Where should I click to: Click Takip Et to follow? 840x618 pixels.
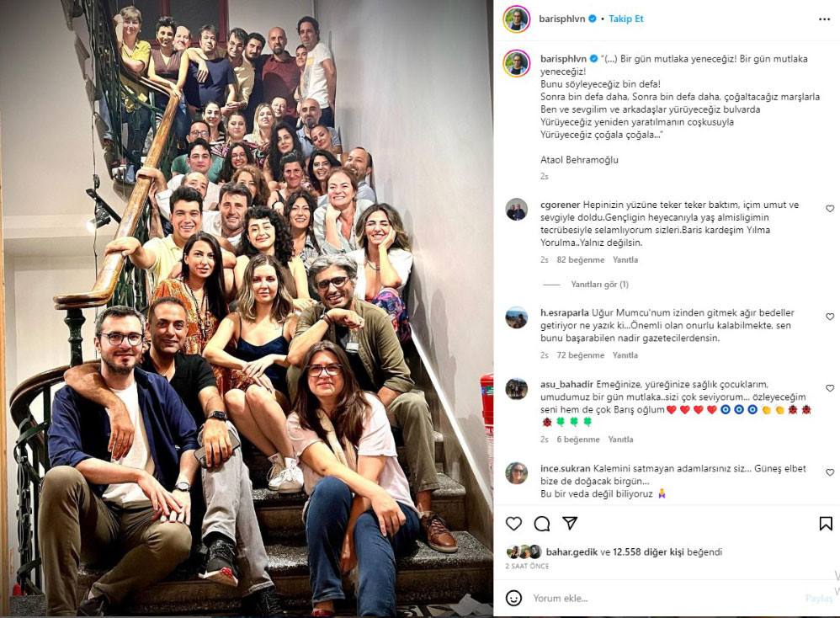pos(625,19)
